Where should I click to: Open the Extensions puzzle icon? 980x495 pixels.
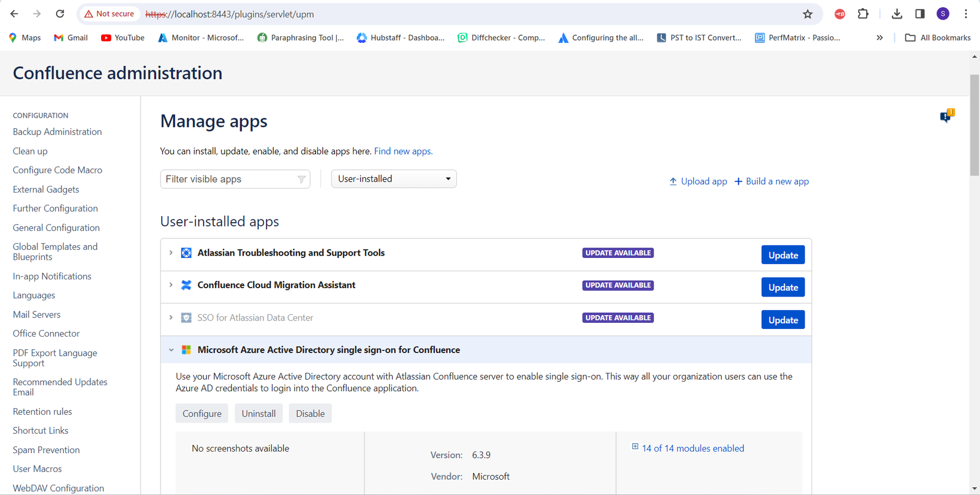[863, 14]
